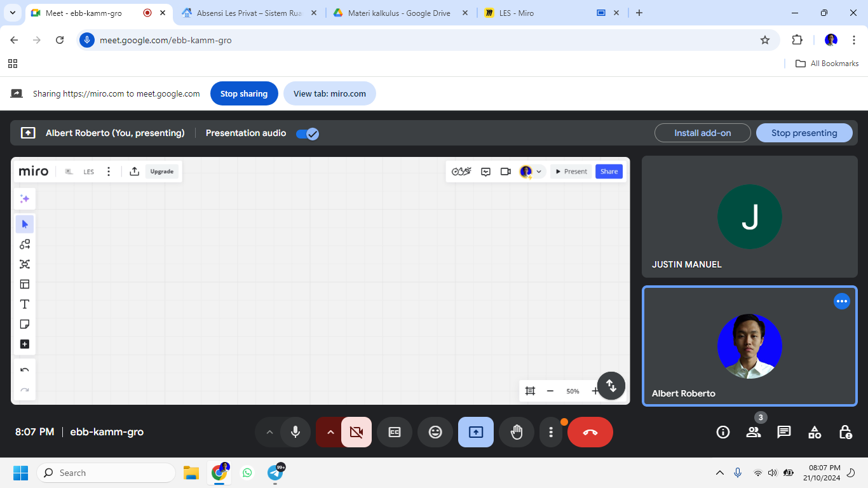Click the Windows taskbar Search box
Image resolution: width=868 pixels, height=488 pixels.
coord(106,473)
